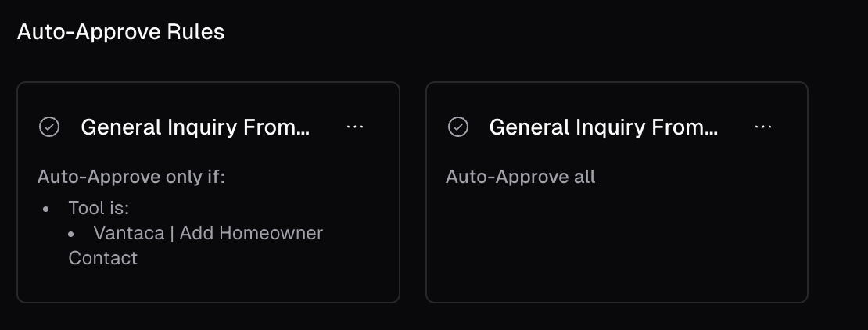Screen dimensions: 868x330
Task: Click the "Vantaca | Add Homeowner" tool entry
Action: coord(207,233)
